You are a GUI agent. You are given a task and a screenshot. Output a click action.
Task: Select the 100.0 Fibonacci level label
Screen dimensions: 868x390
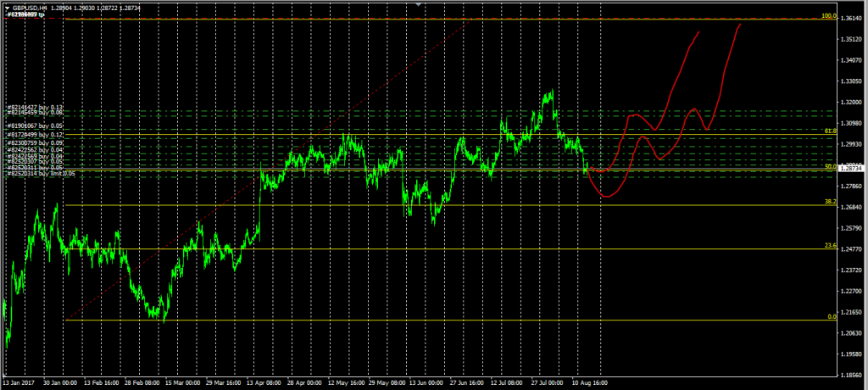click(x=830, y=16)
